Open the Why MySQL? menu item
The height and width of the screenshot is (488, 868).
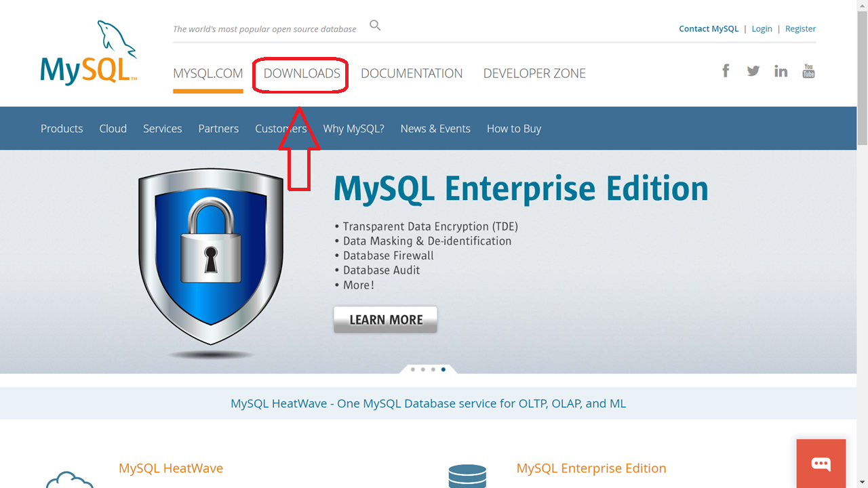[x=354, y=128]
